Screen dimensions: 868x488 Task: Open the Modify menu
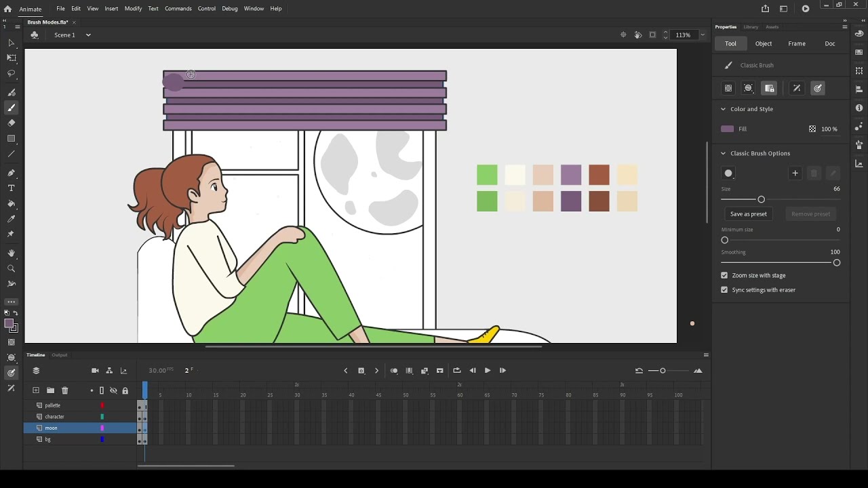(x=133, y=9)
